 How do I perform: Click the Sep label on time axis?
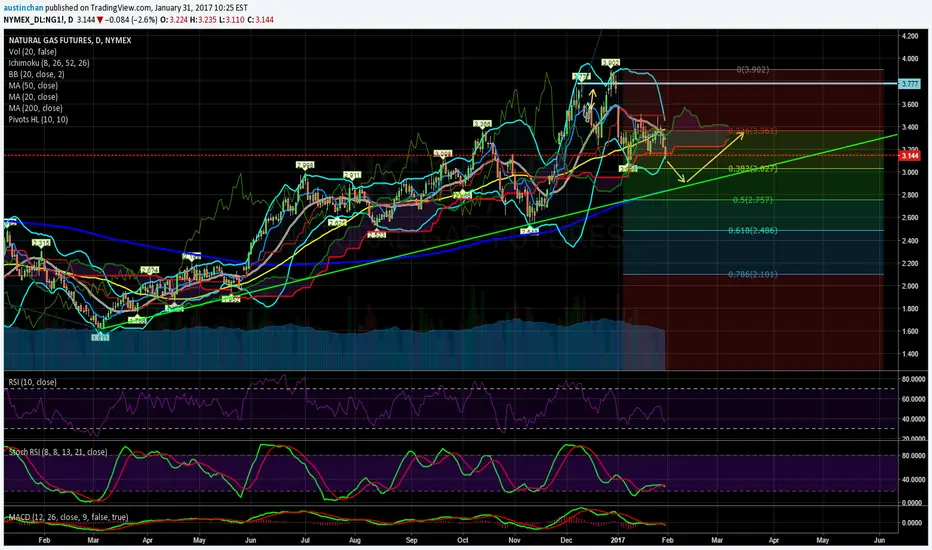click(411, 540)
